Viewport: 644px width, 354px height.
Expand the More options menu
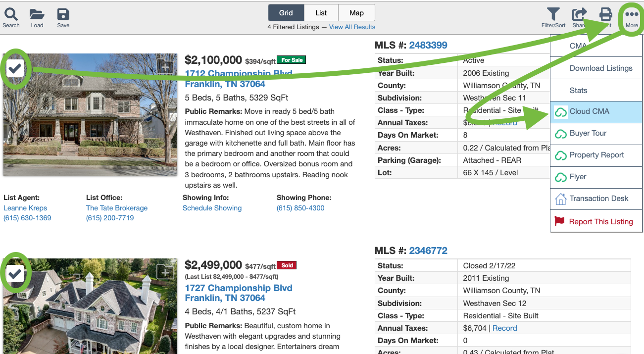click(632, 15)
